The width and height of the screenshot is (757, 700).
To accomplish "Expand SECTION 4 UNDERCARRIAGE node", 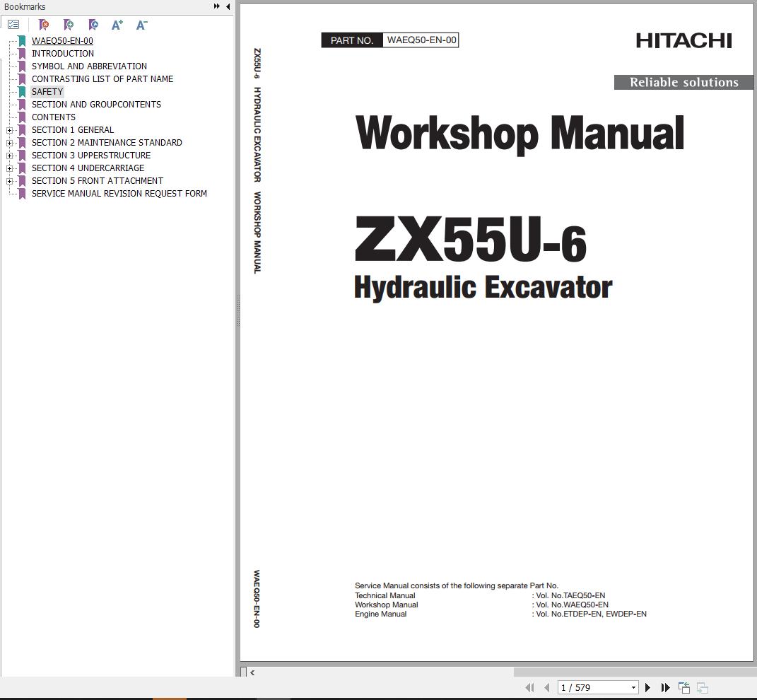I will tap(9, 168).
